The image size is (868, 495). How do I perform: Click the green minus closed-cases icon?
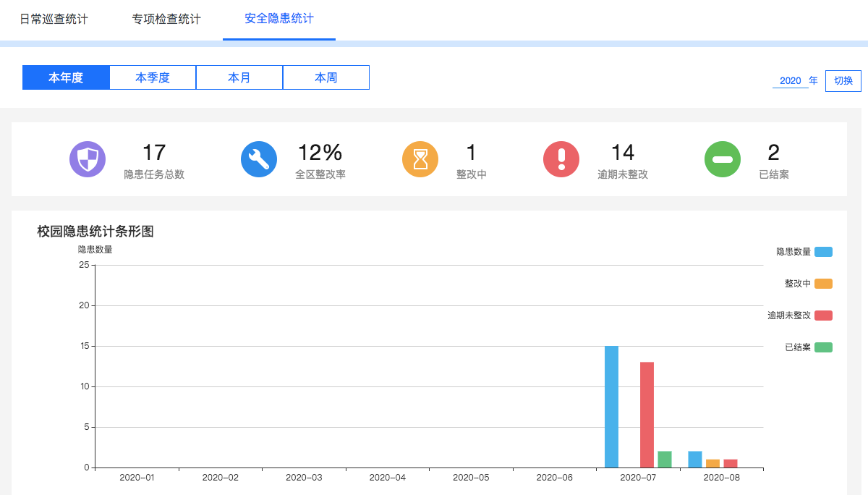click(x=723, y=159)
